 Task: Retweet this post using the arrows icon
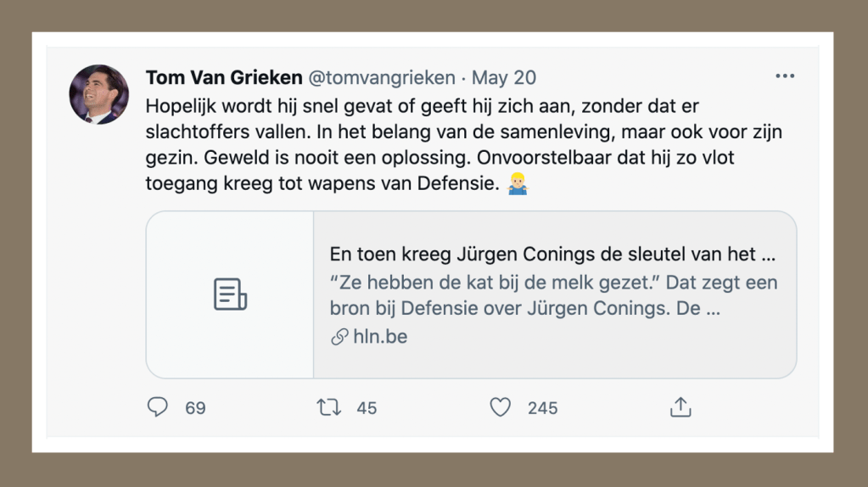(328, 408)
